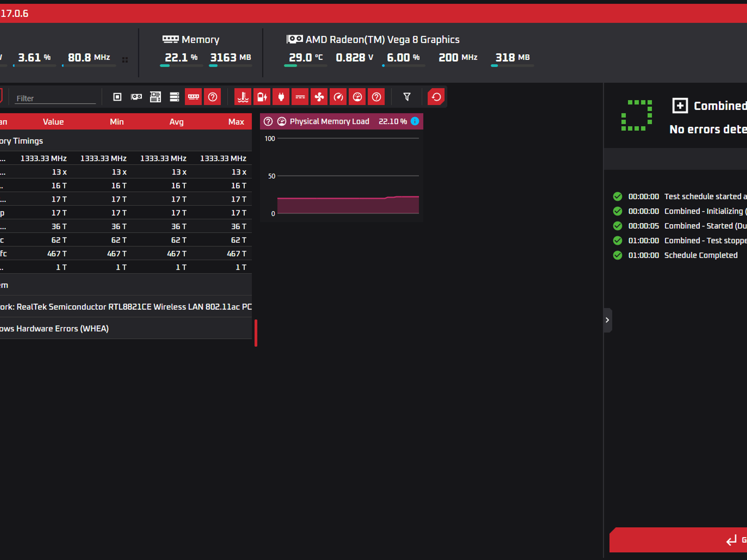Click blue info icon on memory graph
The image size is (747, 560).
tap(415, 121)
